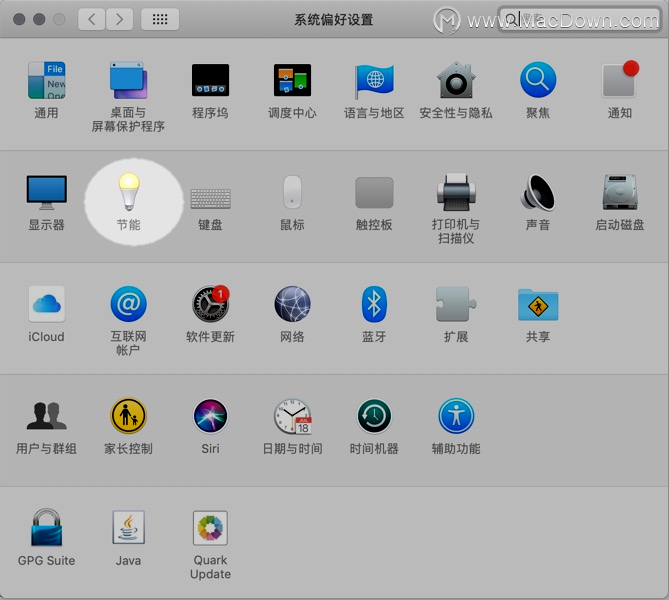Open the Java preference pane
The width and height of the screenshot is (669, 600).
[128, 527]
